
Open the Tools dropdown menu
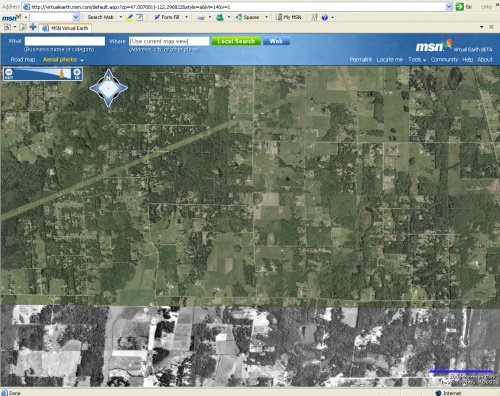tap(417, 60)
